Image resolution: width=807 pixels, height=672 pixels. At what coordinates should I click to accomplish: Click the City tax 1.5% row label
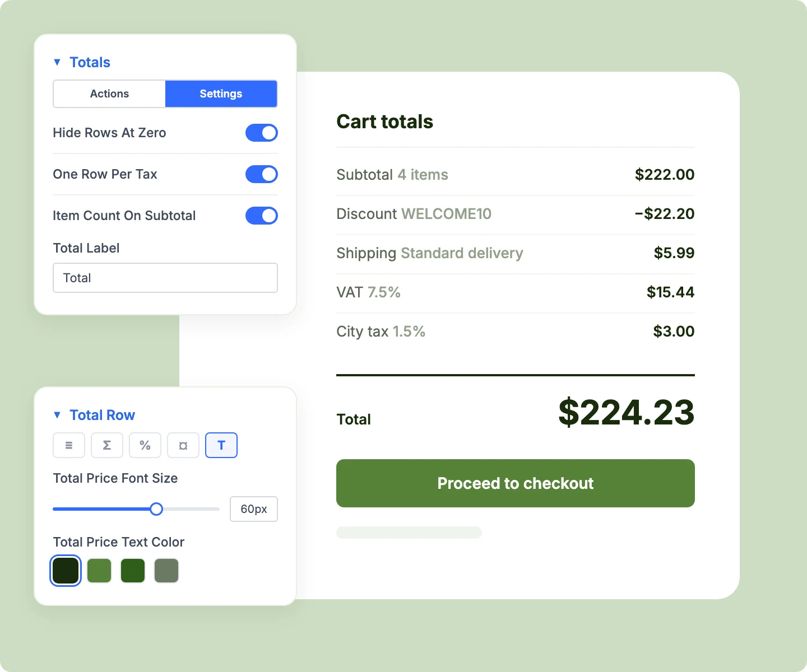tap(381, 332)
